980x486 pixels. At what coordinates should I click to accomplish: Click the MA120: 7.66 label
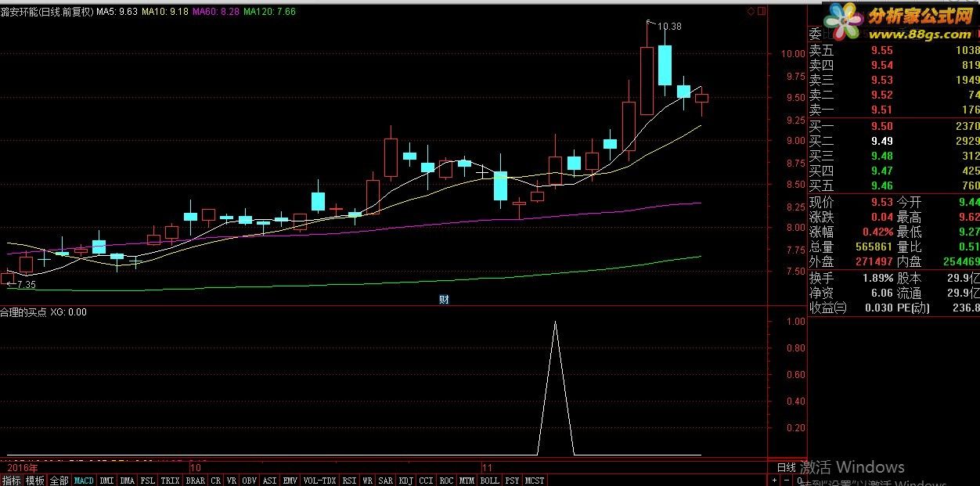click(270, 12)
